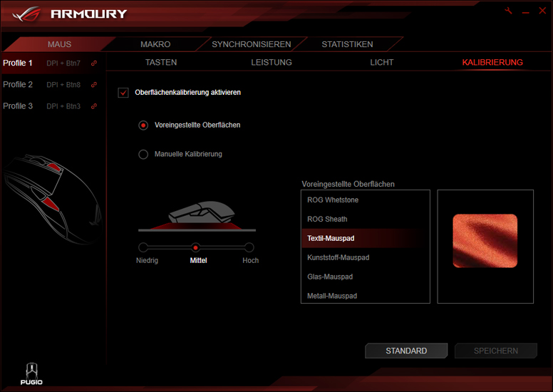
Task: Click the link icon beside Profile 3
Action: (94, 106)
